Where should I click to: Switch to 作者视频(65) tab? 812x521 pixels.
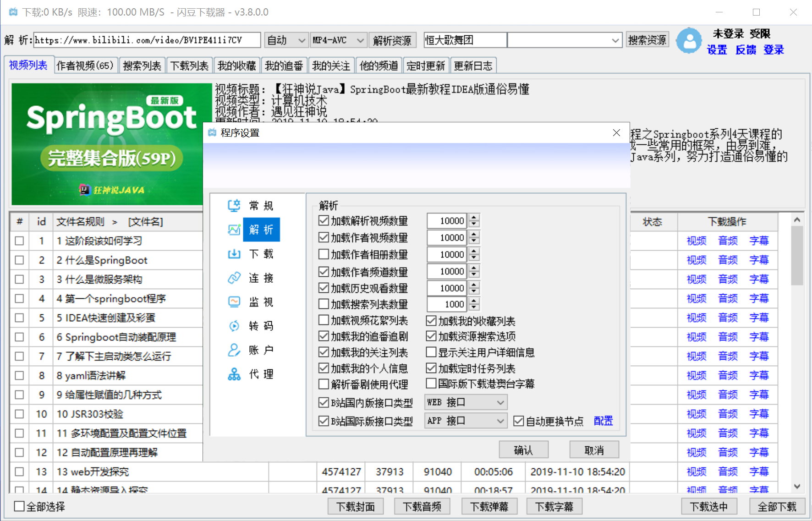[85, 66]
